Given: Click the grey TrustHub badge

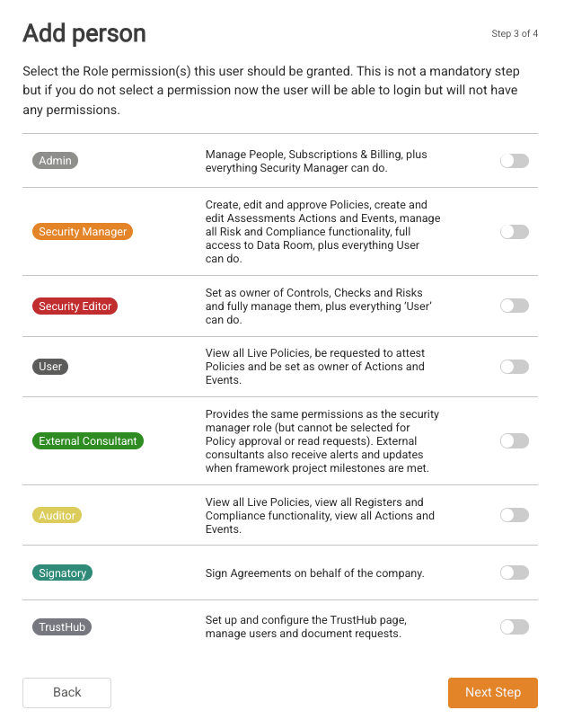Looking at the screenshot, I should coord(62,626).
